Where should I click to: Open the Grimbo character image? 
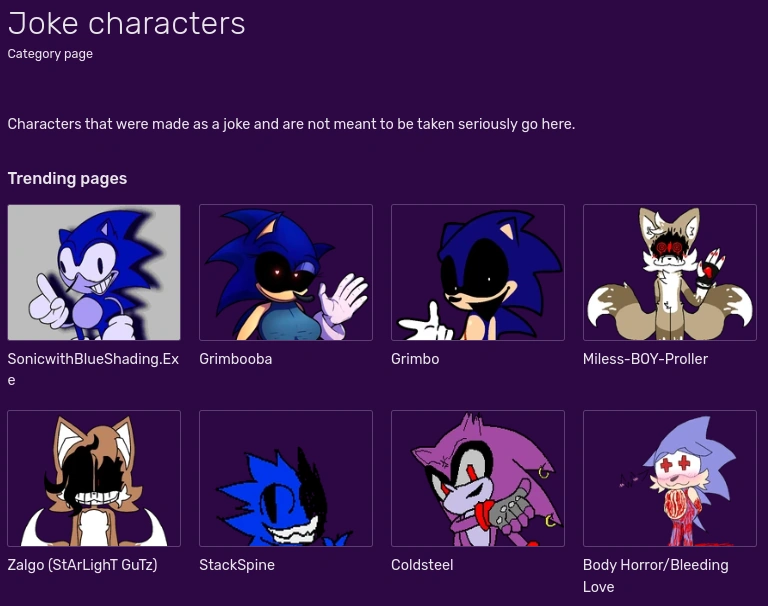pos(478,272)
